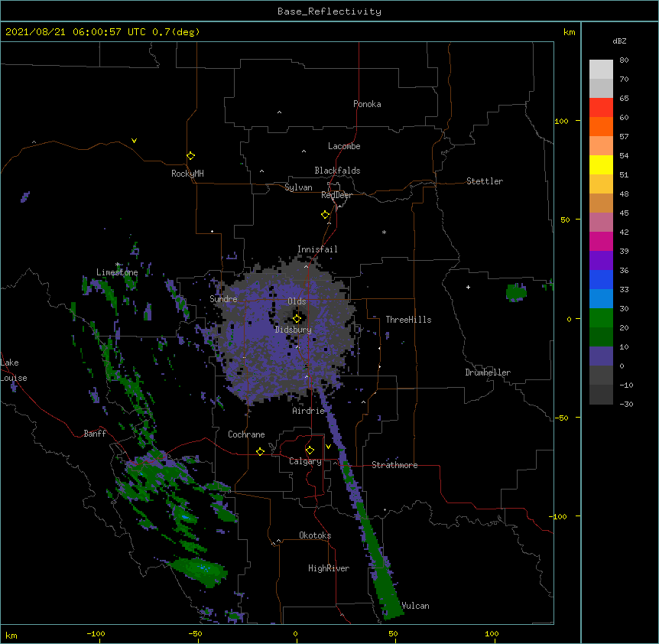Click the white asterisk marker above Limestone

[x=118, y=265]
